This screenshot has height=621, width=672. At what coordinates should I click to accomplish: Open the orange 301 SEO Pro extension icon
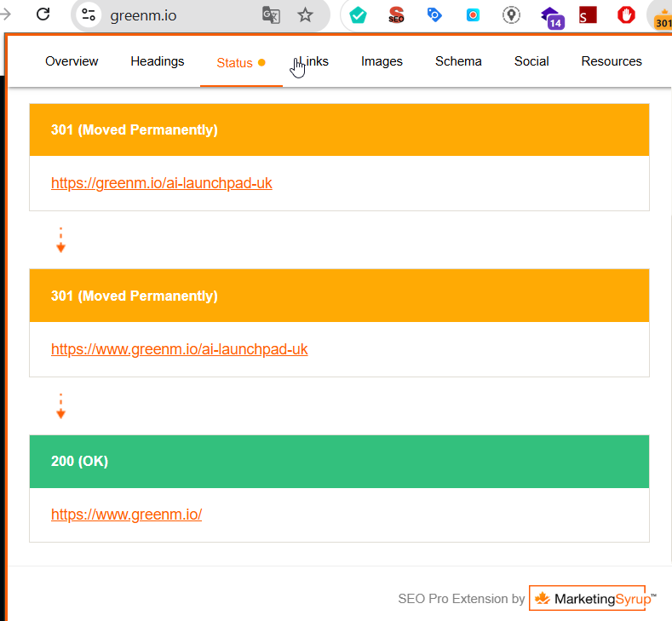tap(662, 20)
